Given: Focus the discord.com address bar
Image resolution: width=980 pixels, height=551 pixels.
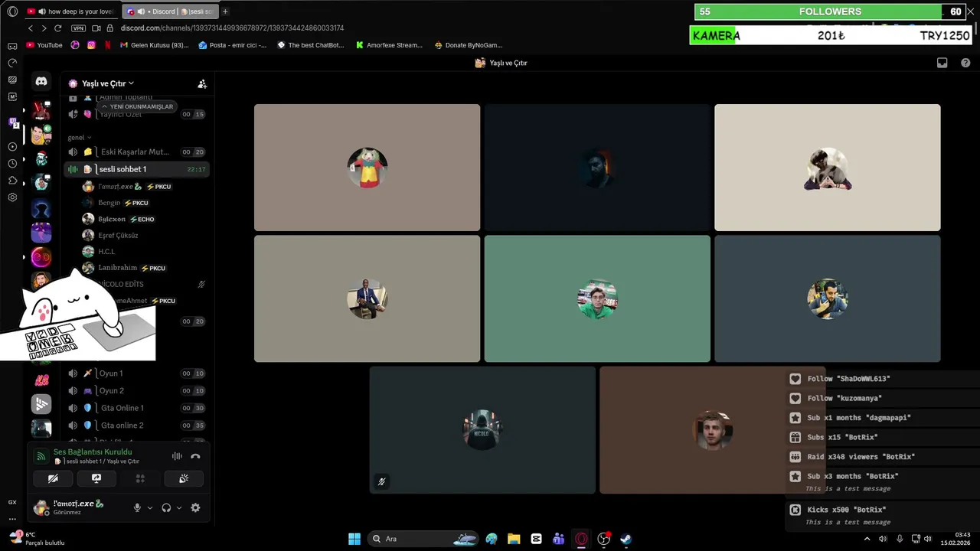Looking at the screenshot, I should point(232,28).
